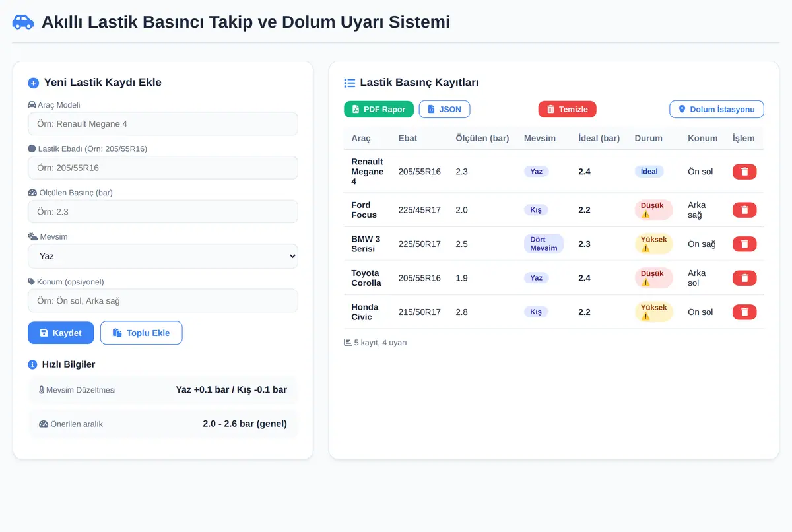Click the İşlem column header
Screen dimensions: 792x532
744,138
